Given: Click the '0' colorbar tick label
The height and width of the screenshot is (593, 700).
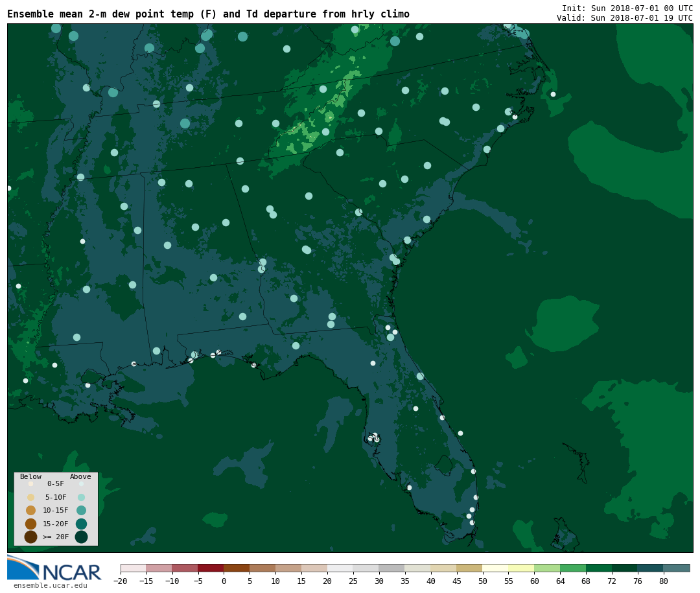Looking at the screenshot, I should click(x=224, y=581).
